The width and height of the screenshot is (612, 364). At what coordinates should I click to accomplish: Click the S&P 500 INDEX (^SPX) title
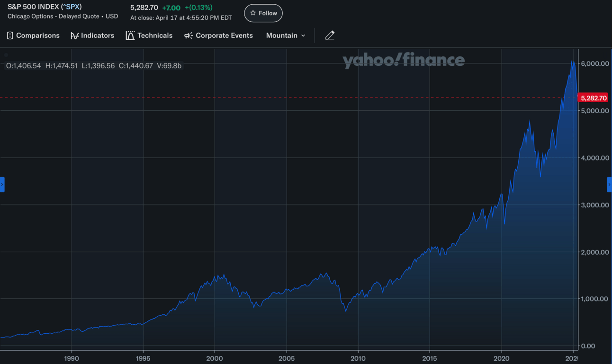tap(45, 7)
